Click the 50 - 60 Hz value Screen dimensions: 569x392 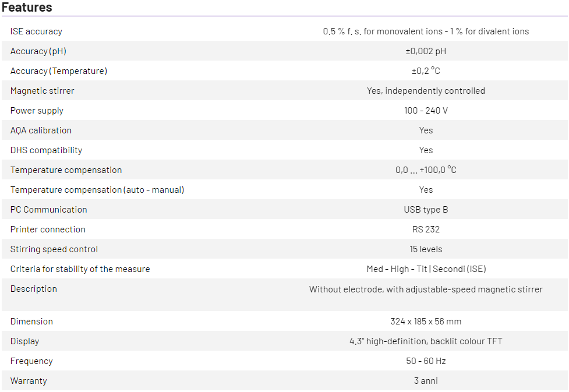pos(426,361)
